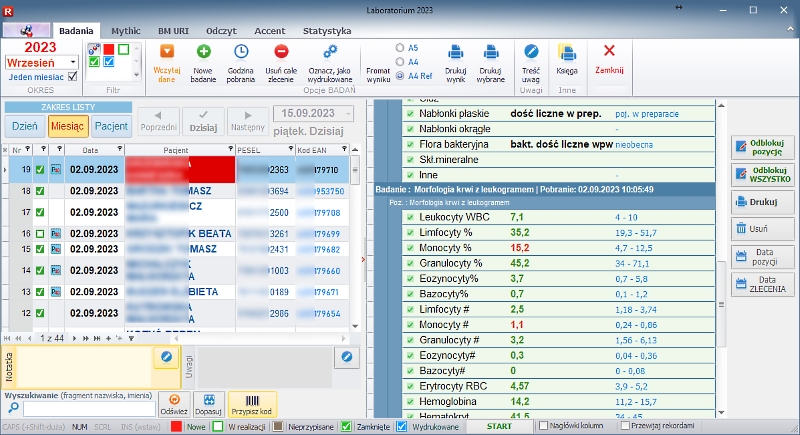Click Oznacz jako wydrukowane gears icon

[330, 51]
